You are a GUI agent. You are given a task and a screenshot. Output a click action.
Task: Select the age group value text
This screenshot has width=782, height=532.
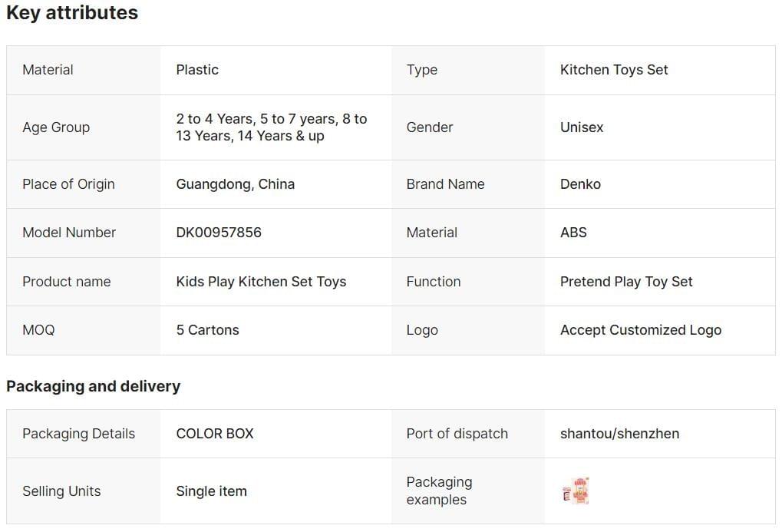click(x=271, y=127)
